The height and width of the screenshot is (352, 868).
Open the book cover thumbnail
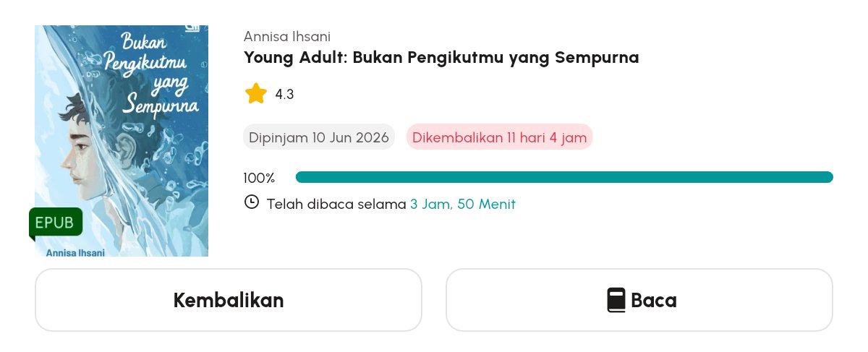[122, 141]
